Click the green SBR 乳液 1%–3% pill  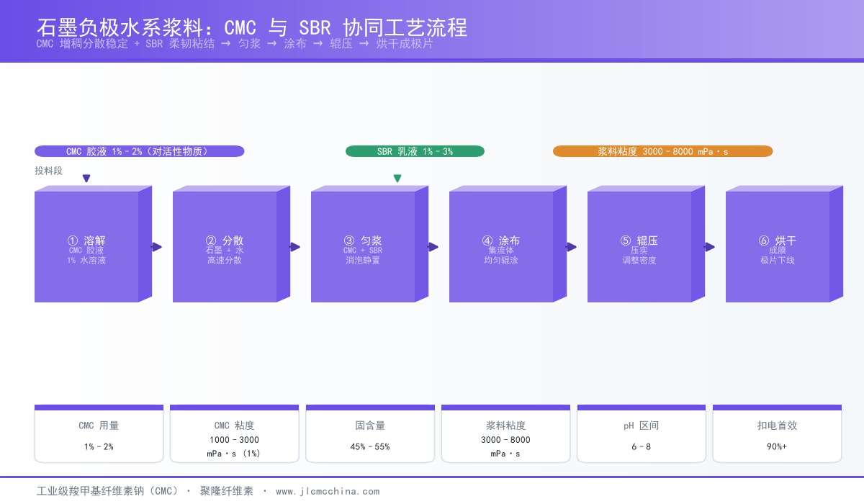[x=415, y=151]
